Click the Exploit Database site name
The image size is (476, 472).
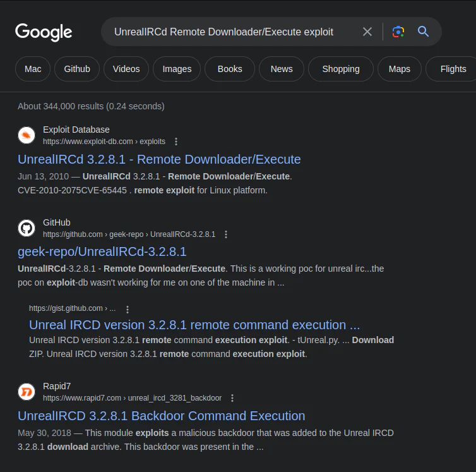[76, 130]
